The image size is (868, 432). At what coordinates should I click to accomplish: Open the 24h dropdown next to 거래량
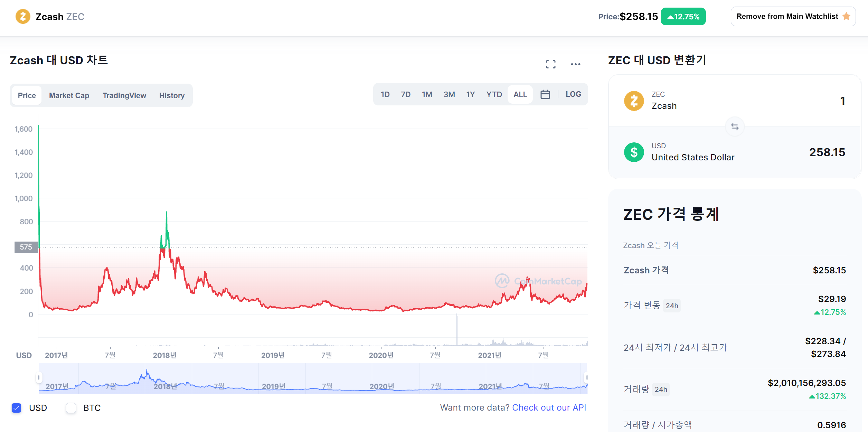pyautogui.click(x=661, y=389)
